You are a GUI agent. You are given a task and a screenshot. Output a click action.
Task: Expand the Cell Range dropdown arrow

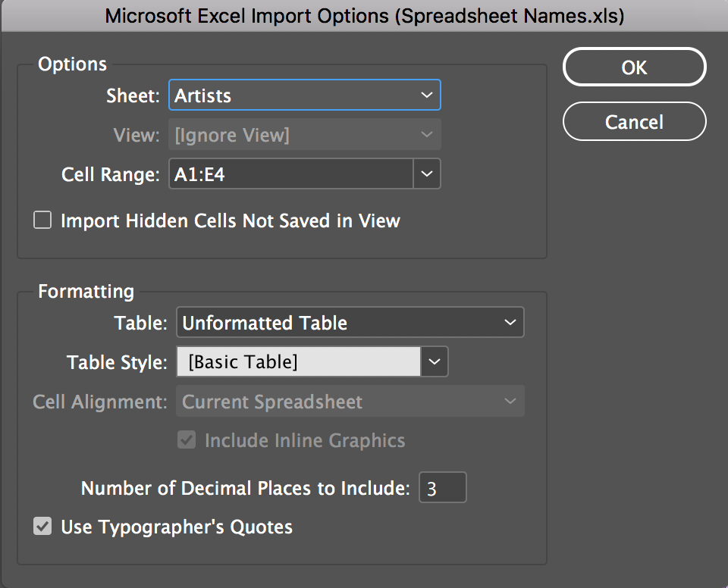click(428, 175)
